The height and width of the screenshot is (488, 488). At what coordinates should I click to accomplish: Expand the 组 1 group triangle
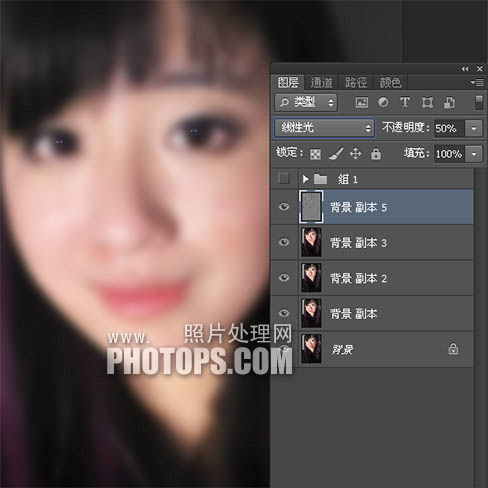(x=305, y=179)
